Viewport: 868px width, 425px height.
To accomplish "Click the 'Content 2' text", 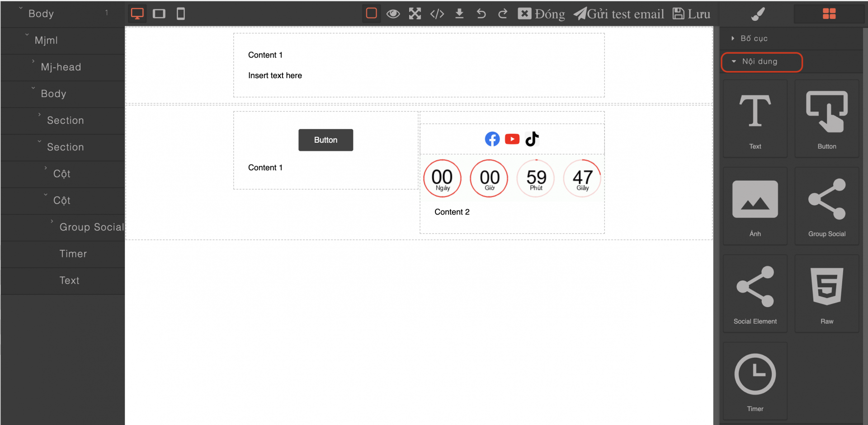I will coord(452,212).
